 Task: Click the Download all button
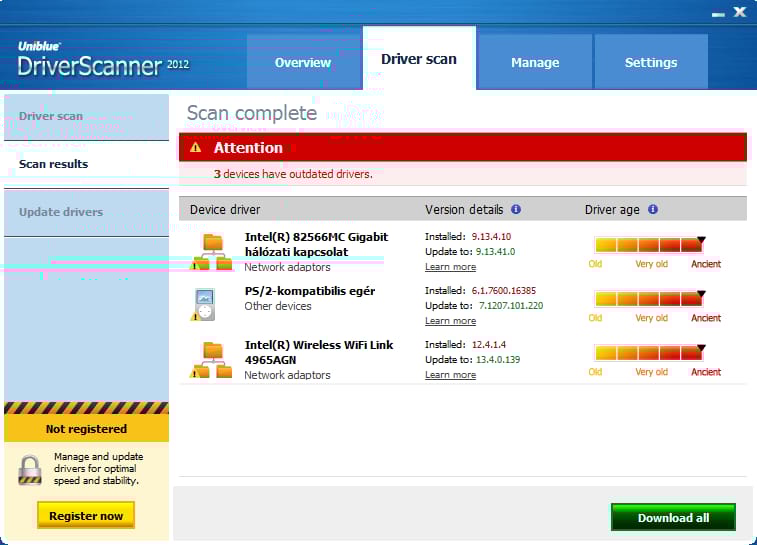click(673, 517)
